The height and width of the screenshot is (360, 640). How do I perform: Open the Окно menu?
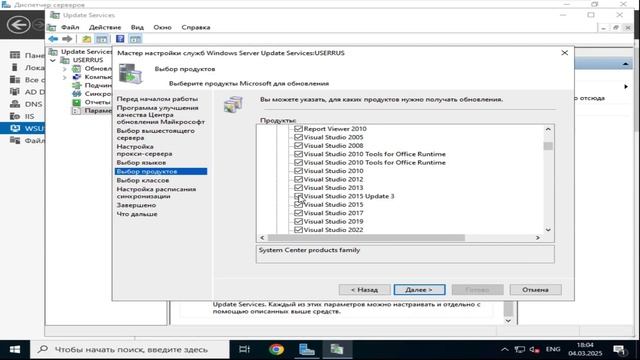[162, 27]
